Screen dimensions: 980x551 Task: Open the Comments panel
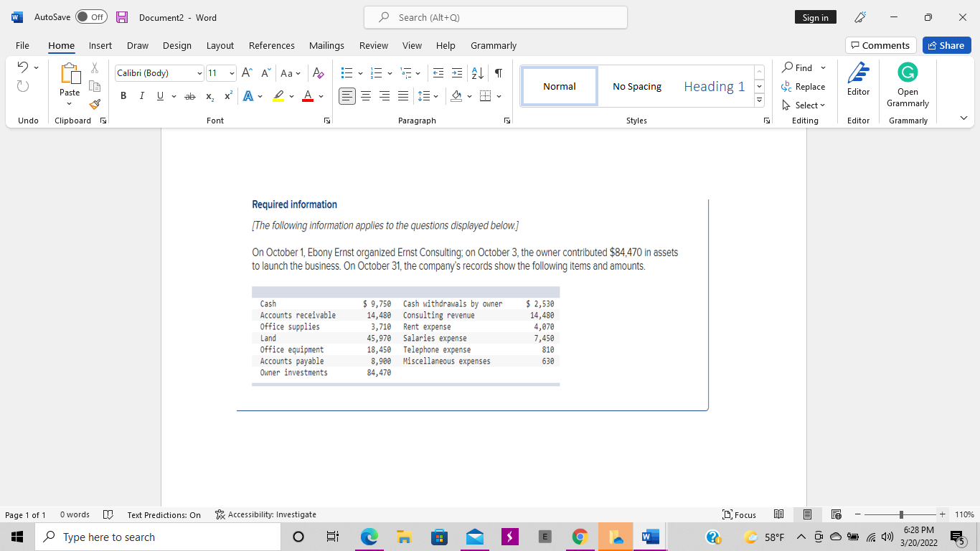[880, 44]
